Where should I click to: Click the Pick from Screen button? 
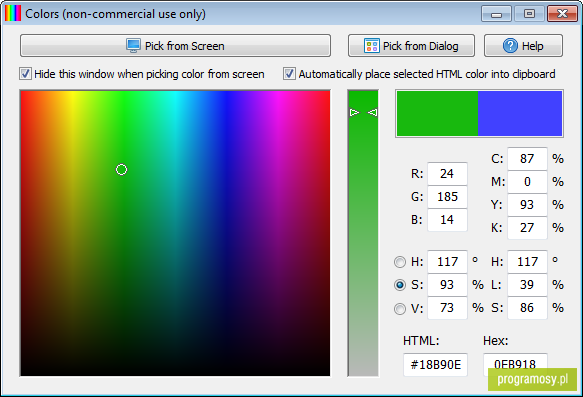pos(175,46)
